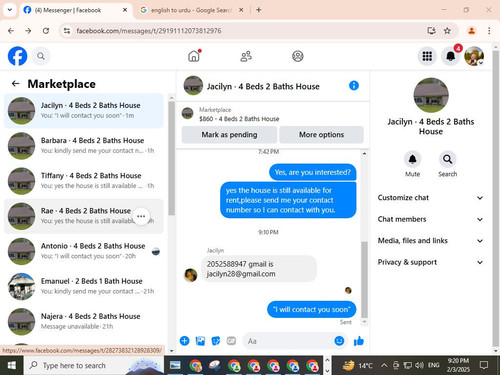The height and width of the screenshot is (375, 500).
Task: Click the Windows taskbar search box
Action: [x=94, y=366]
